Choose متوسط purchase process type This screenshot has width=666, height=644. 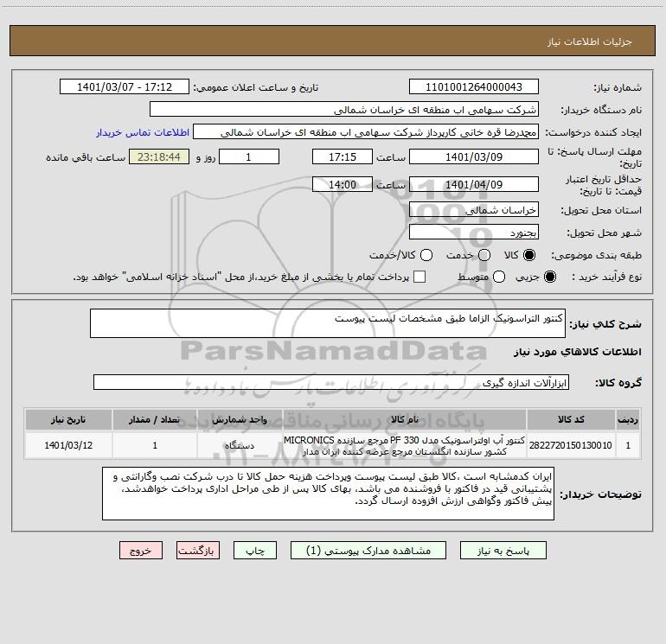pos(499,277)
